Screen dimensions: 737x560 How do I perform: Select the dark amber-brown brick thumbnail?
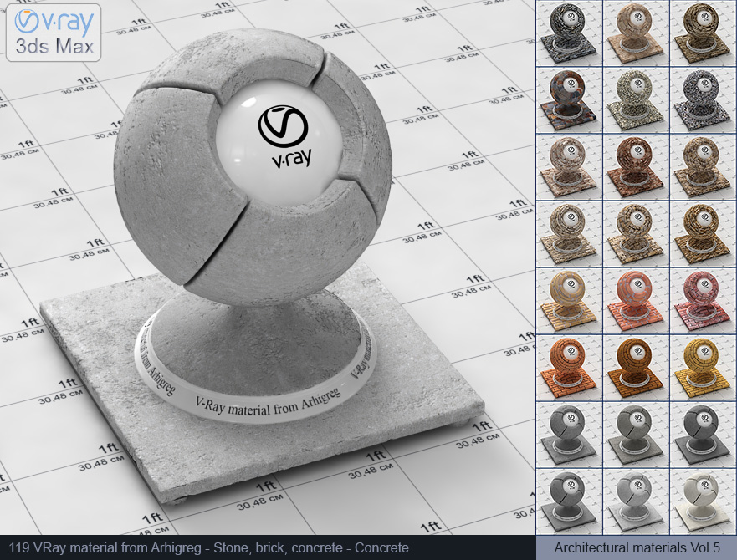[x=636, y=368]
